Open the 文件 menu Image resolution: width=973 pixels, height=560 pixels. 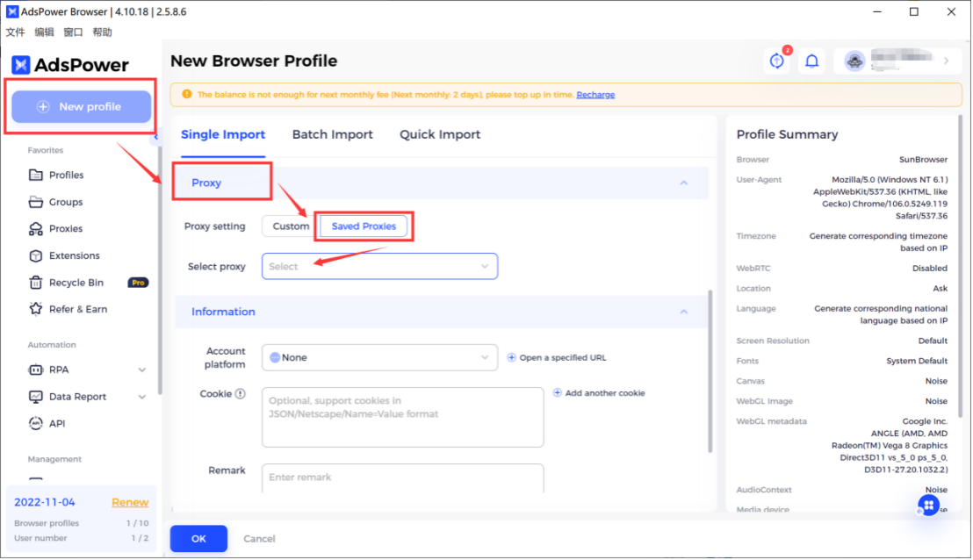pos(16,32)
